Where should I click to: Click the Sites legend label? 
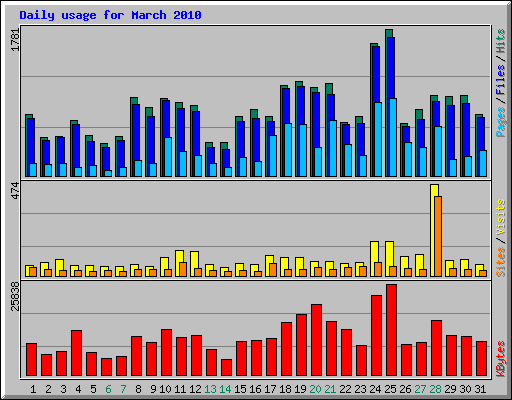point(500,262)
